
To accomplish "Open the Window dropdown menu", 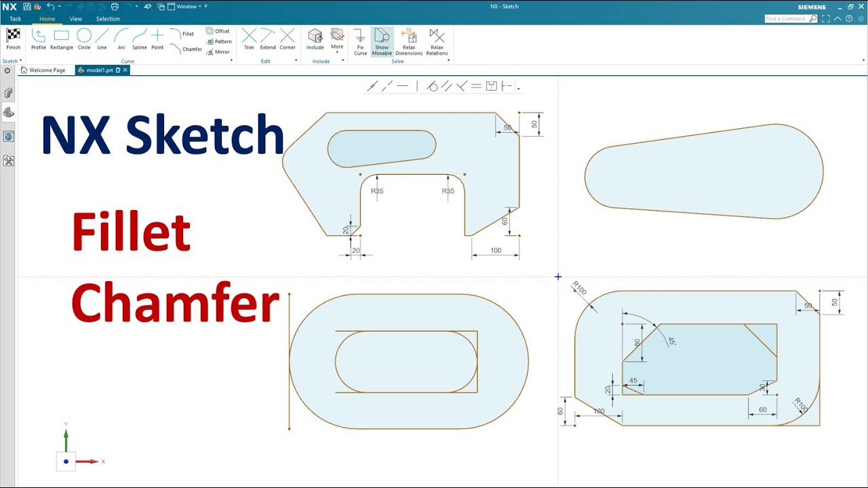I will (x=183, y=7).
